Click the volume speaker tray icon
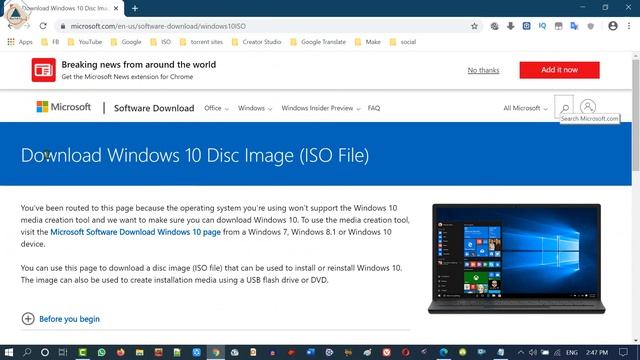The height and width of the screenshot is (360, 640). (533, 352)
